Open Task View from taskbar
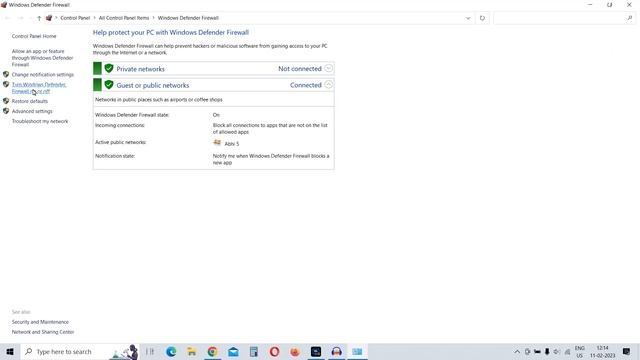Image resolution: width=640 pixels, height=360 pixels. (150, 351)
